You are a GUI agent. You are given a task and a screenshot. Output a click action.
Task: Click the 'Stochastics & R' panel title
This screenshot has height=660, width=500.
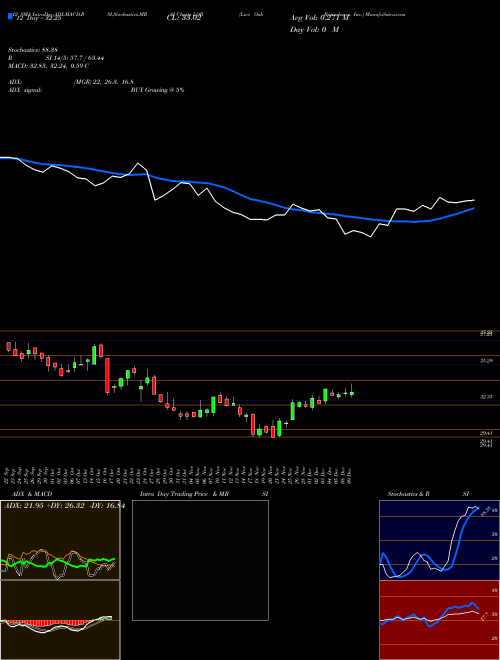(408, 494)
